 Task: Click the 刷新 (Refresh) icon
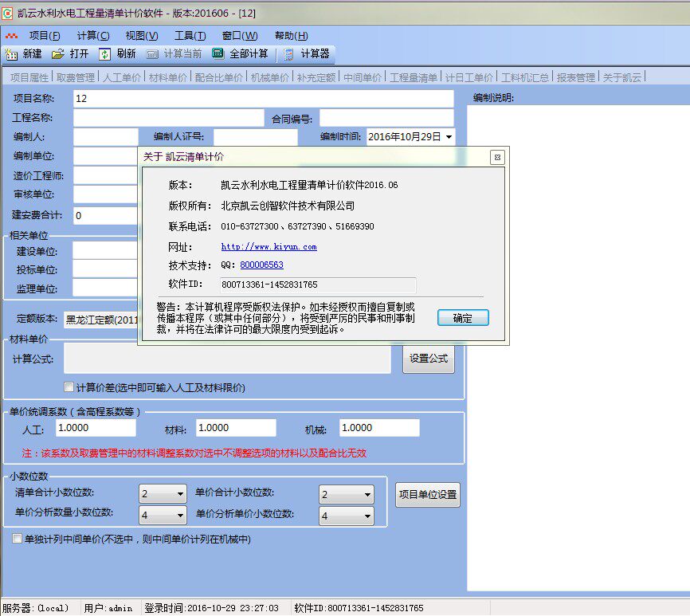pyautogui.click(x=104, y=54)
